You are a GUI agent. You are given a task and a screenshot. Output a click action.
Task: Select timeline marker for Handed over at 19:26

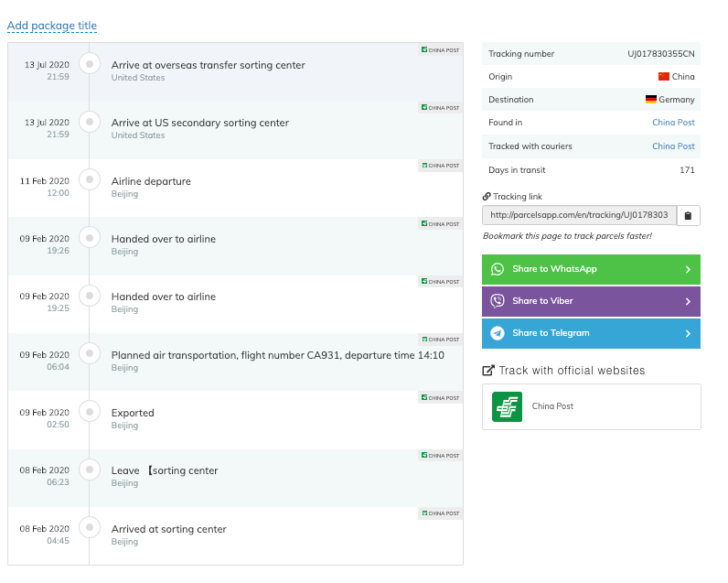(90, 238)
